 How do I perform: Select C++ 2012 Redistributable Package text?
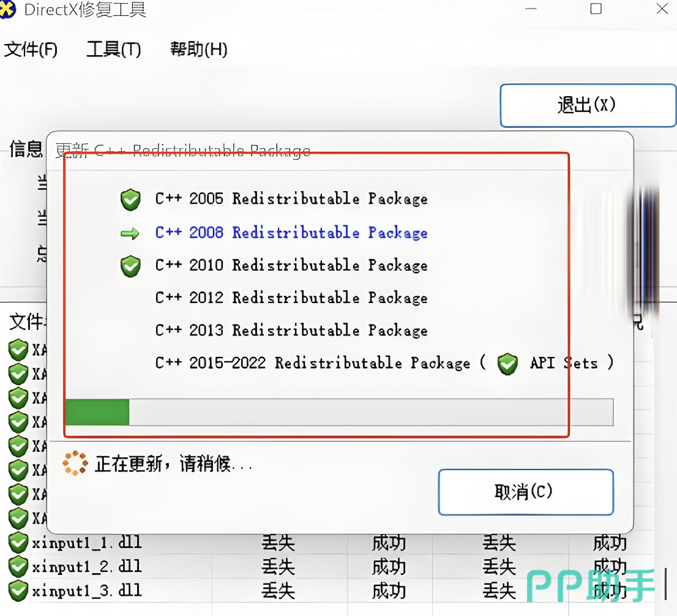point(291,298)
